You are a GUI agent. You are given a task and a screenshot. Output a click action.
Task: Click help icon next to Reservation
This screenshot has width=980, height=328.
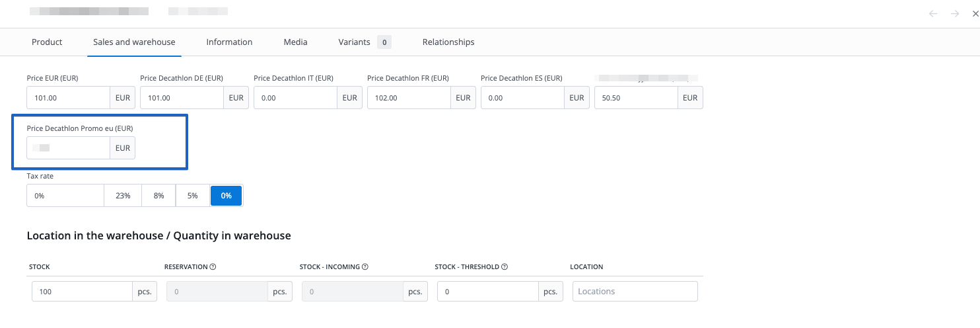tap(213, 267)
